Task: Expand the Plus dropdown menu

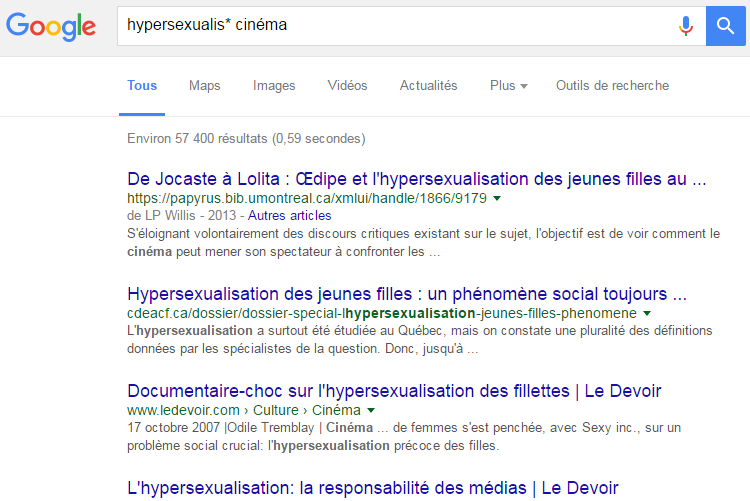Action: (508, 86)
